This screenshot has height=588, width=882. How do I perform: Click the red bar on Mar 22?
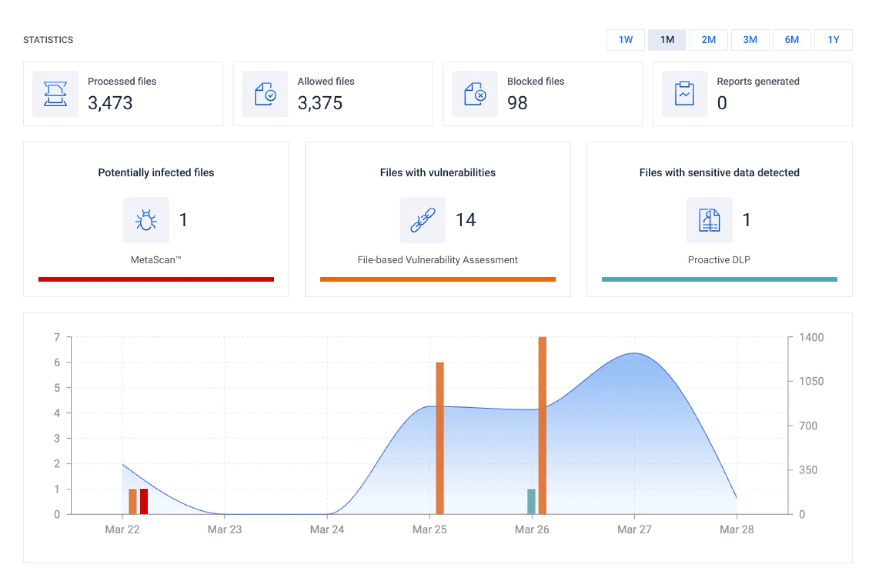click(144, 501)
